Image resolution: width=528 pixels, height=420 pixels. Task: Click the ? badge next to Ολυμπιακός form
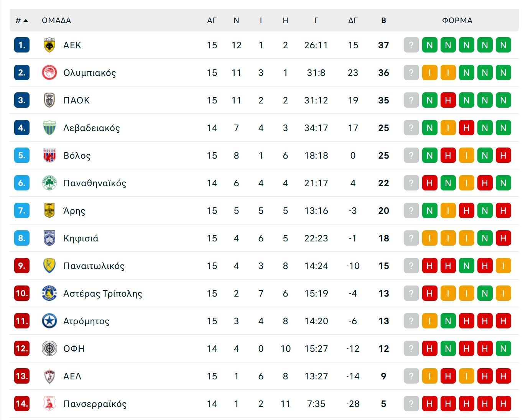[411, 72]
